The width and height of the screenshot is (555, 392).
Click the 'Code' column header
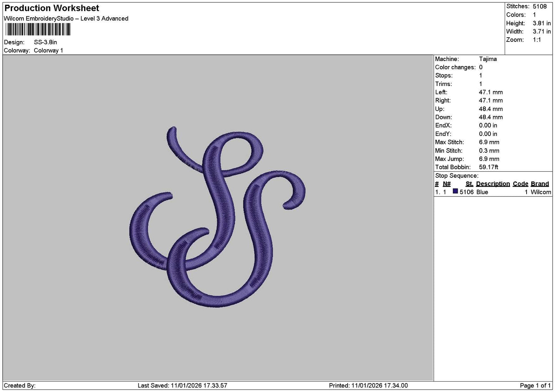520,184
